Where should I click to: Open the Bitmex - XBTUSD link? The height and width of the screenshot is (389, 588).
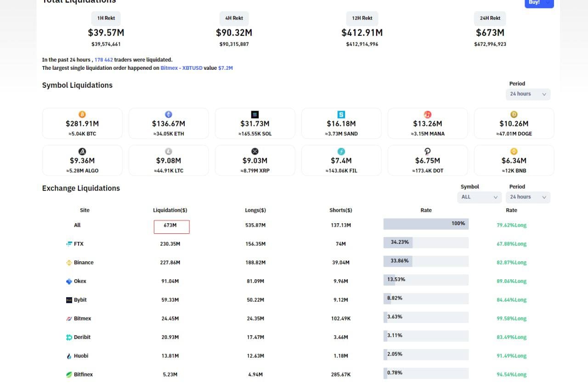coord(181,68)
